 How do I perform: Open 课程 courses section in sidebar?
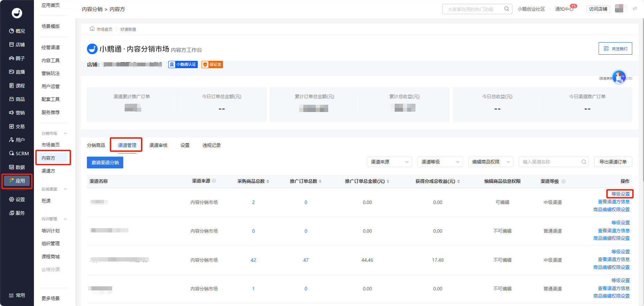click(x=17, y=86)
